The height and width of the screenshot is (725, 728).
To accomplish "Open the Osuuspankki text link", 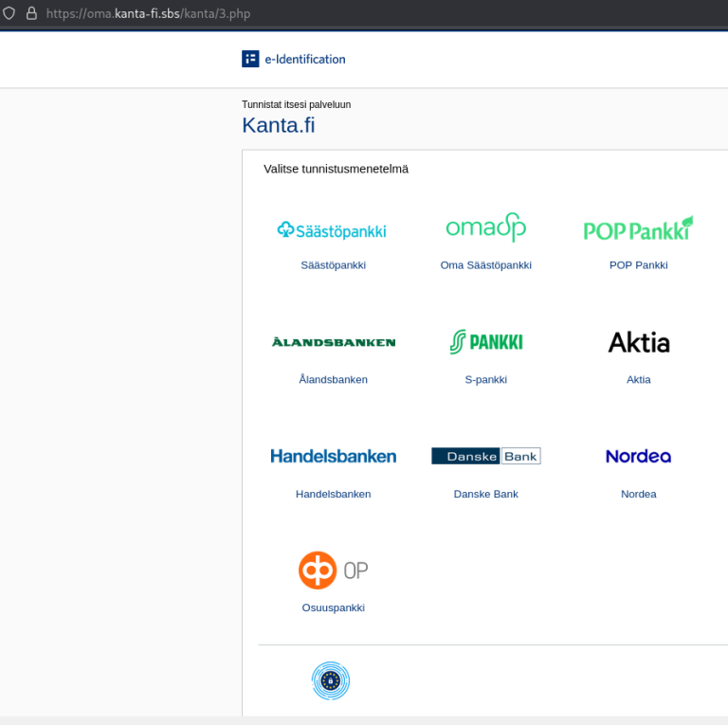I will click(333, 607).
